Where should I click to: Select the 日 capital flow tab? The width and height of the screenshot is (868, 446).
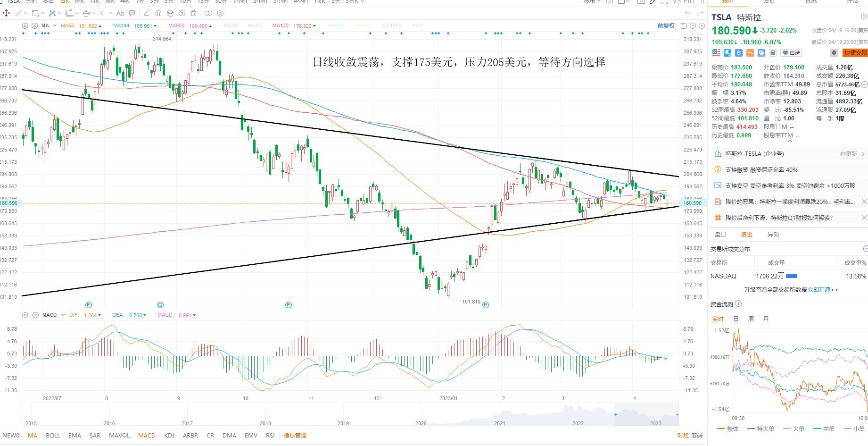click(736, 319)
